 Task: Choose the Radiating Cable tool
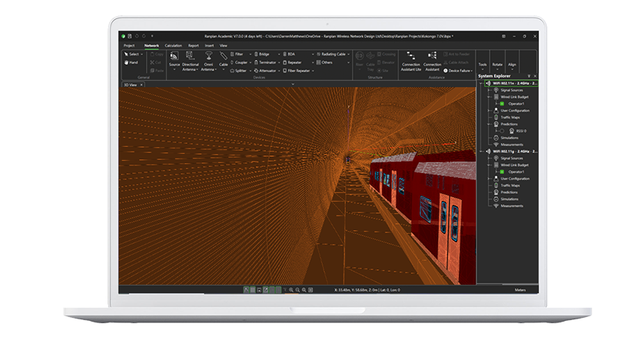331,55
